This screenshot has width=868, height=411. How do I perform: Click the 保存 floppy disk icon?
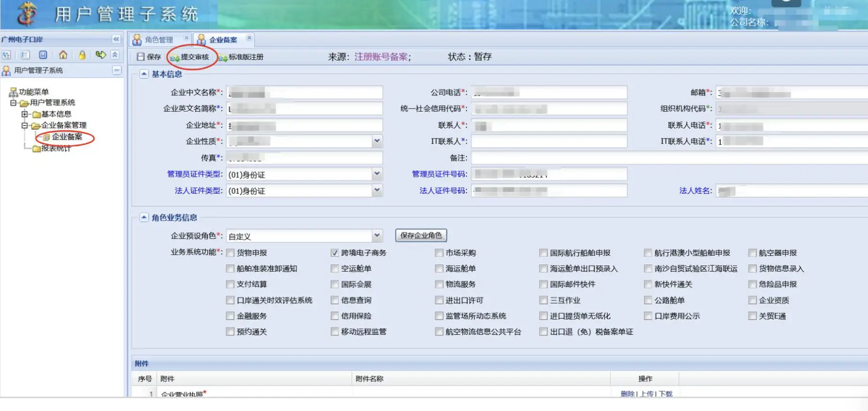[141, 57]
